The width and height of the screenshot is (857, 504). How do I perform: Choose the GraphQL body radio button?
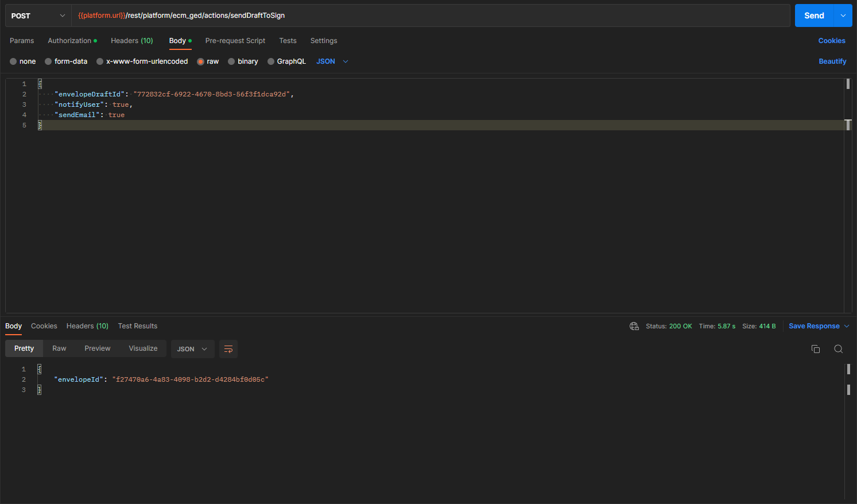pyautogui.click(x=271, y=61)
